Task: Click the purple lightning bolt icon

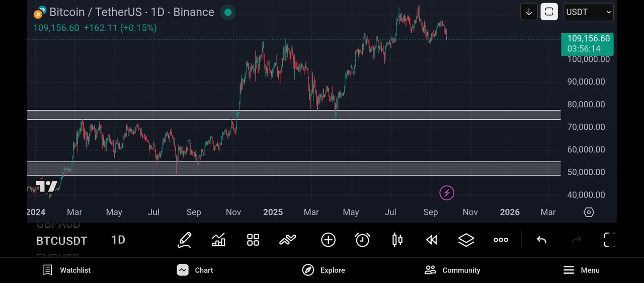Action: pos(447,193)
